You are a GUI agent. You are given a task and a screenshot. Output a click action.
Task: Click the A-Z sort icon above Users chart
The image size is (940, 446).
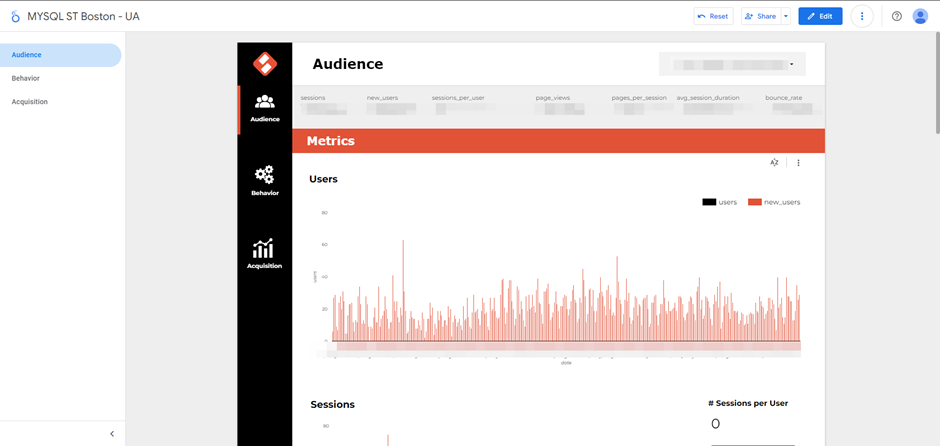[x=774, y=162]
